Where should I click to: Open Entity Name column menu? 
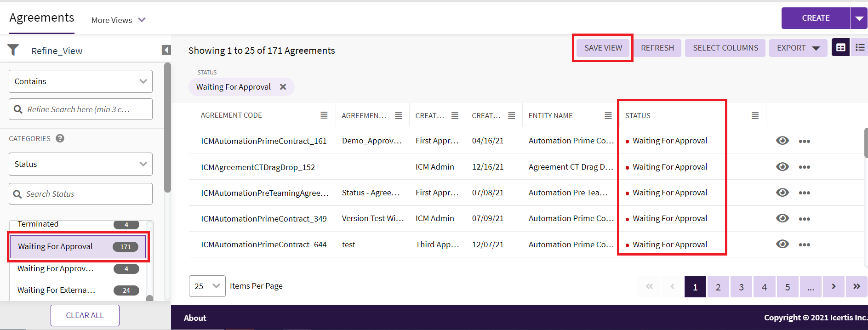[608, 116]
